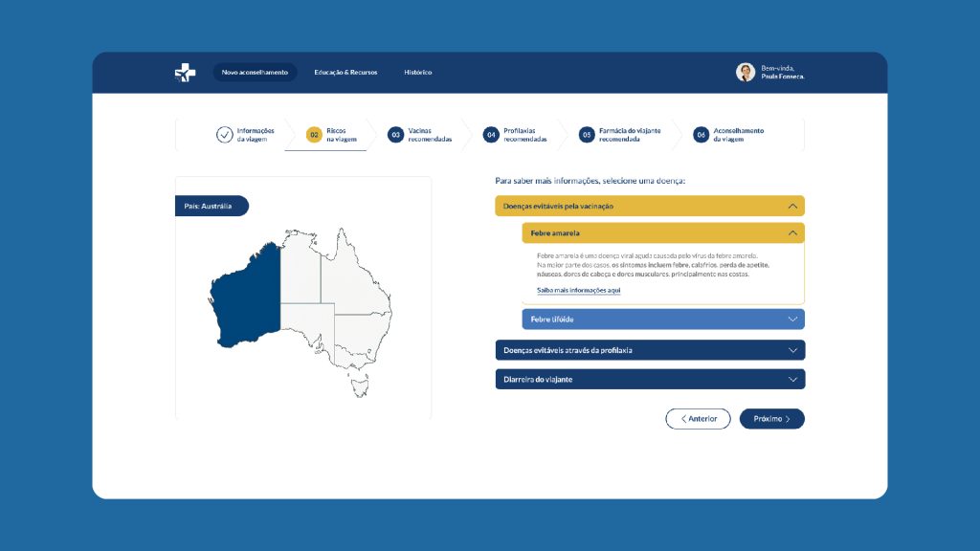Viewport: 980px width, 551px height.
Task: Expand Doenças evitáveis através da profilaxia
Action: pos(791,350)
